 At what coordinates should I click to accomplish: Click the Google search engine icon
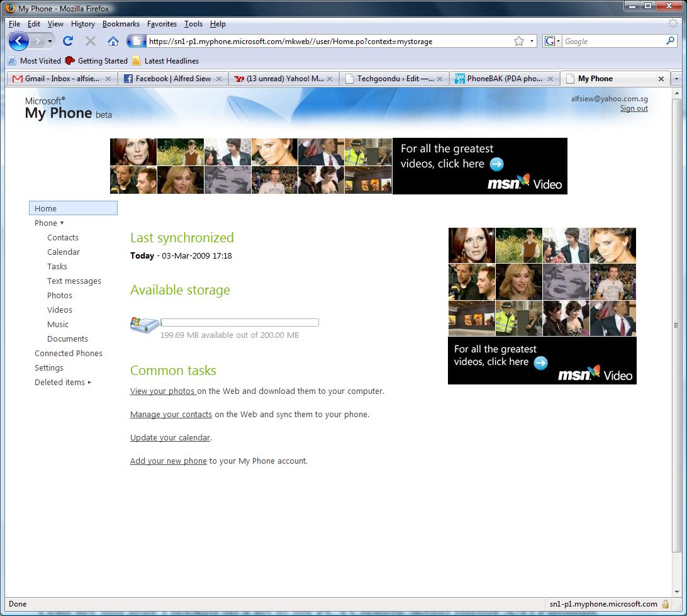click(549, 41)
